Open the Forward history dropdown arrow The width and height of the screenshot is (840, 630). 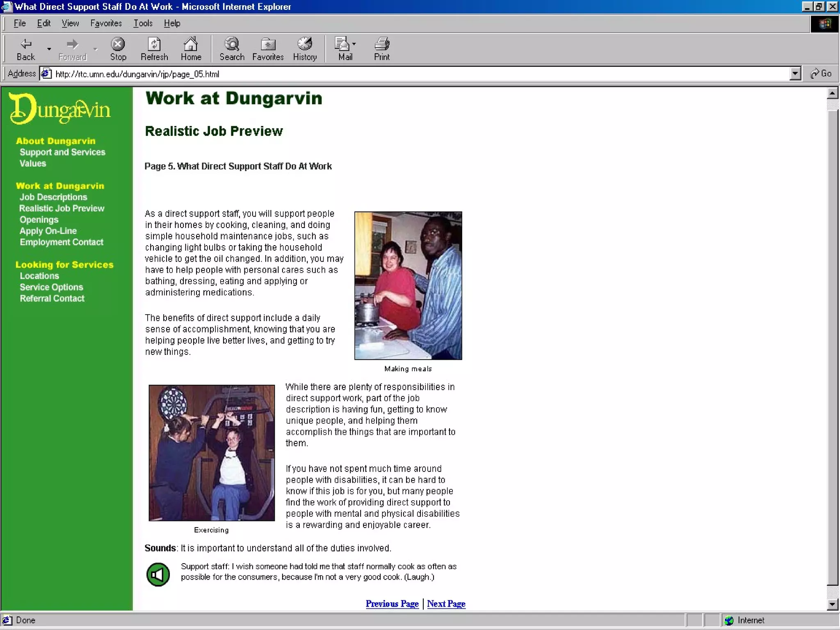click(96, 49)
